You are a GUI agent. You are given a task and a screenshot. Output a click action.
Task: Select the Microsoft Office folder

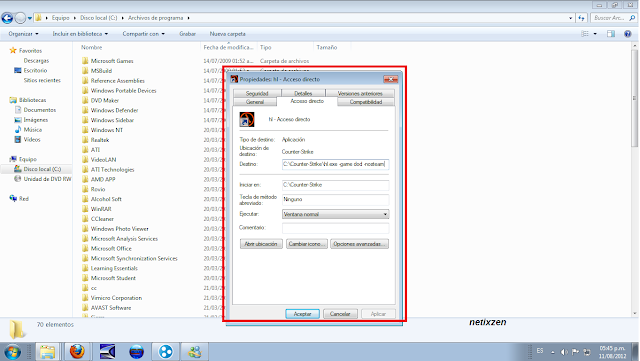point(111,248)
